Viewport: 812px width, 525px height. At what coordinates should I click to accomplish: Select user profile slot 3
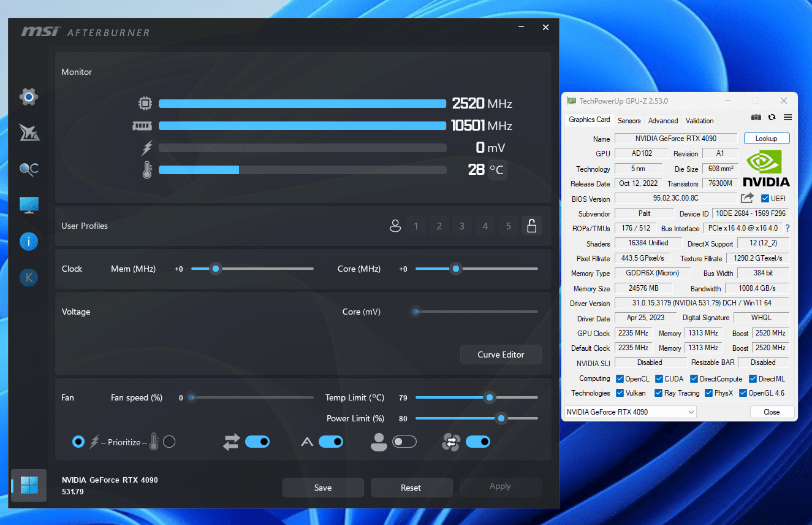click(462, 226)
